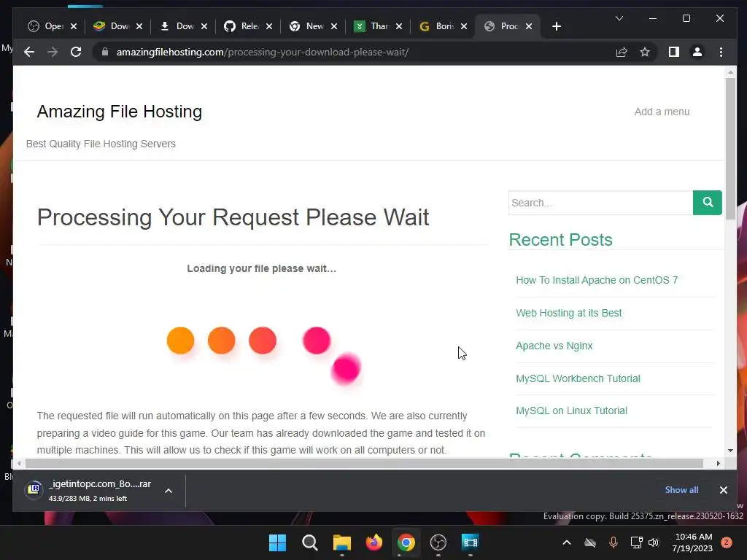Open the tab search dropdown arrow
747x560 pixels.
pyautogui.click(x=619, y=18)
